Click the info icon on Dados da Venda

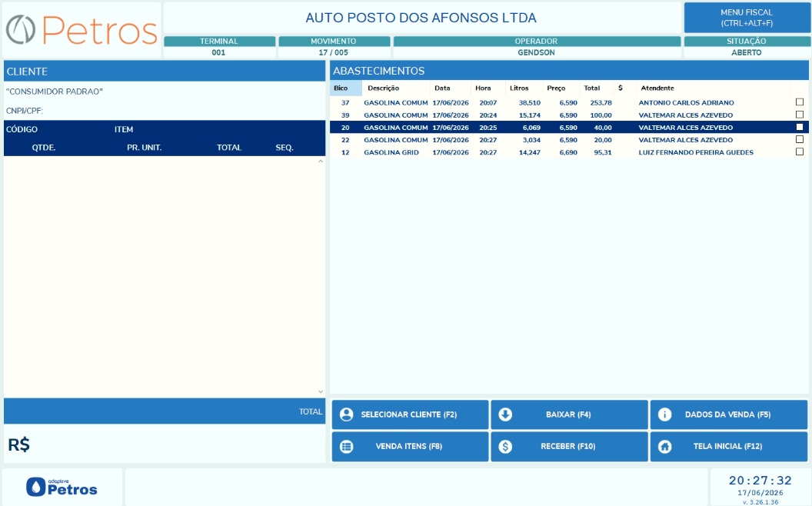coord(665,414)
